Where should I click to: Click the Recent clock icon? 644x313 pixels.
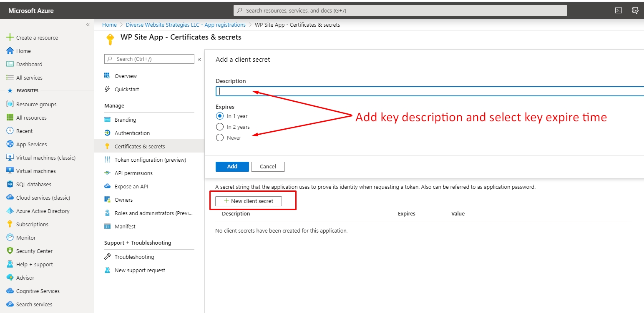[10, 131]
